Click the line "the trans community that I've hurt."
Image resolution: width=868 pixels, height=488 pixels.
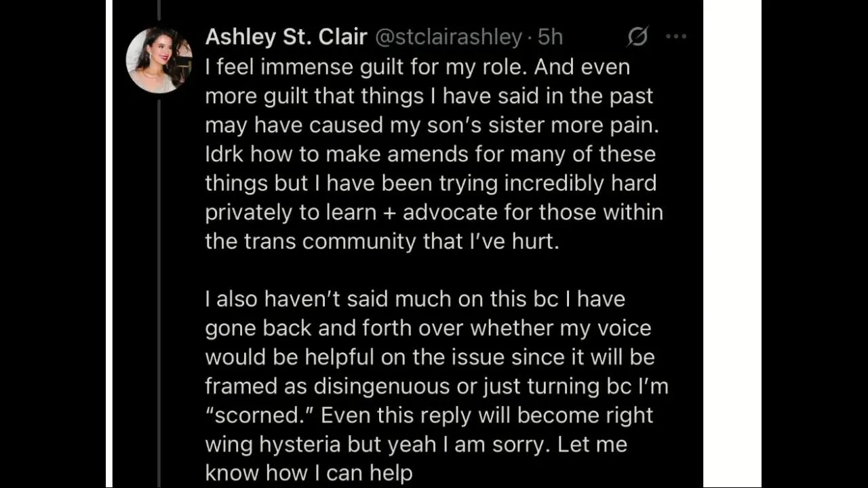382,242
